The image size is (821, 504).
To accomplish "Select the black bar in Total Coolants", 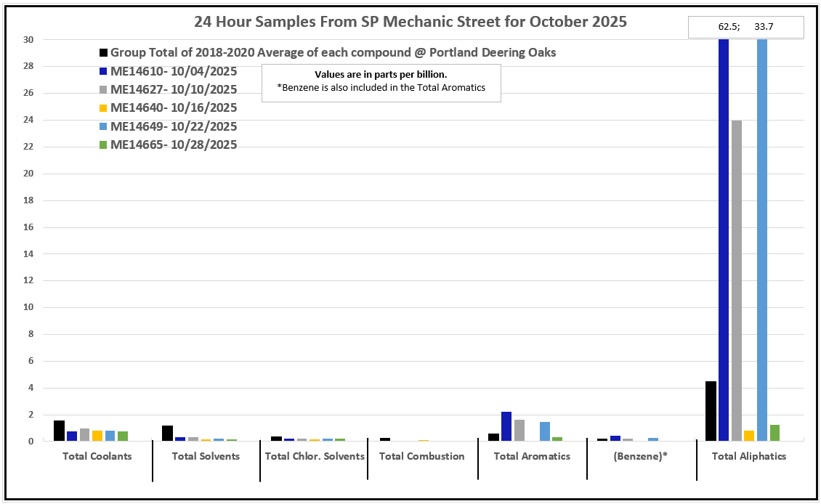I will click(59, 431).
